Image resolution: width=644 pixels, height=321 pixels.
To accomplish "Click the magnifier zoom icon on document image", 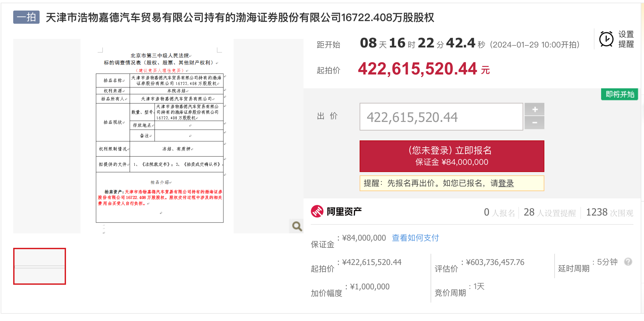I will [x=297, y=226].
